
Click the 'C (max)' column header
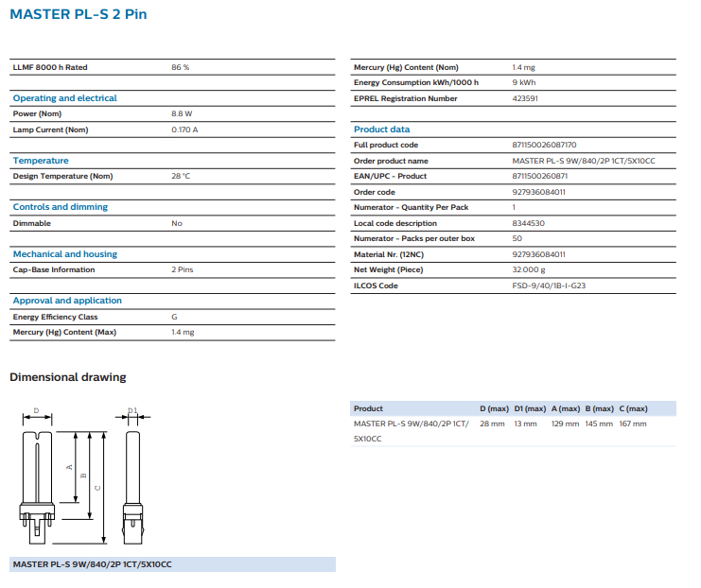pos(633,408)
